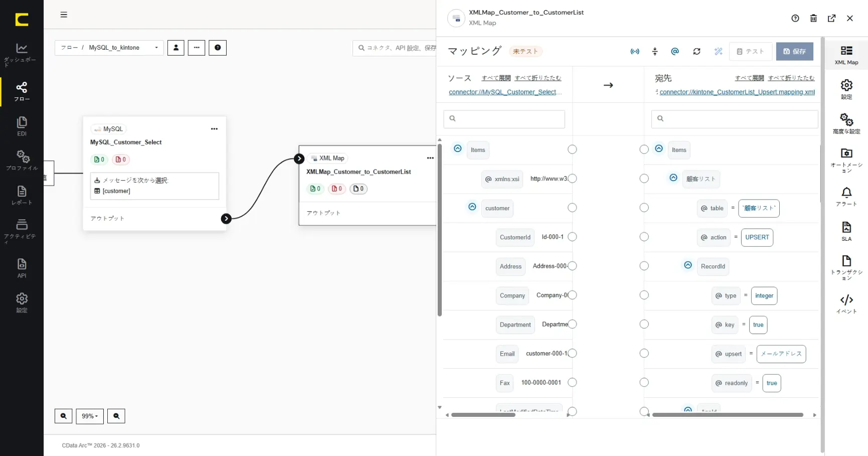Collapse the source Items node chevron

point(458,148)
